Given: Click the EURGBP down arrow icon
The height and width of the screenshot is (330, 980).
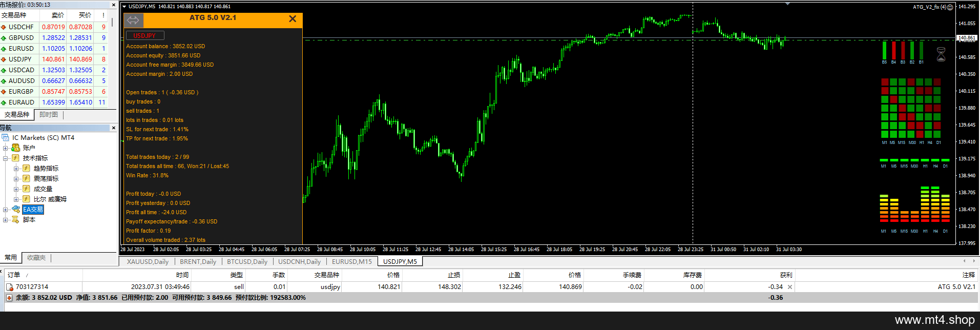Looking at the screenshot, I should [x=4, y=92].
